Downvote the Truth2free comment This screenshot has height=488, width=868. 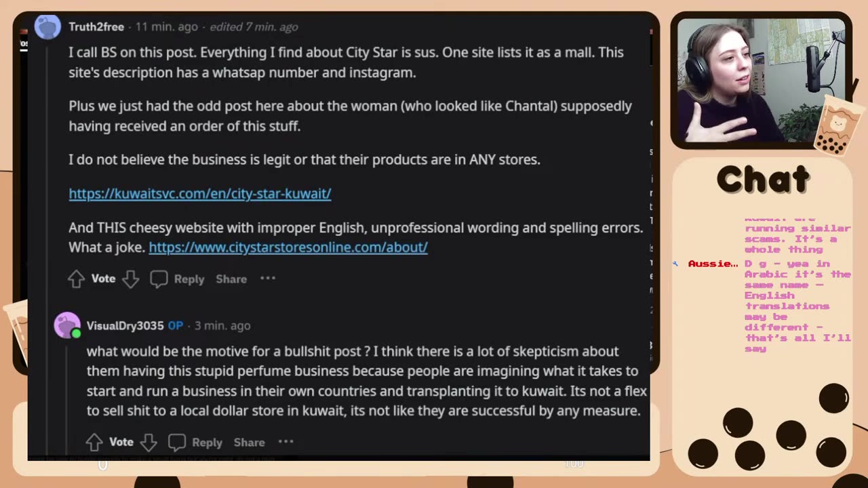(x=131, y=279)
